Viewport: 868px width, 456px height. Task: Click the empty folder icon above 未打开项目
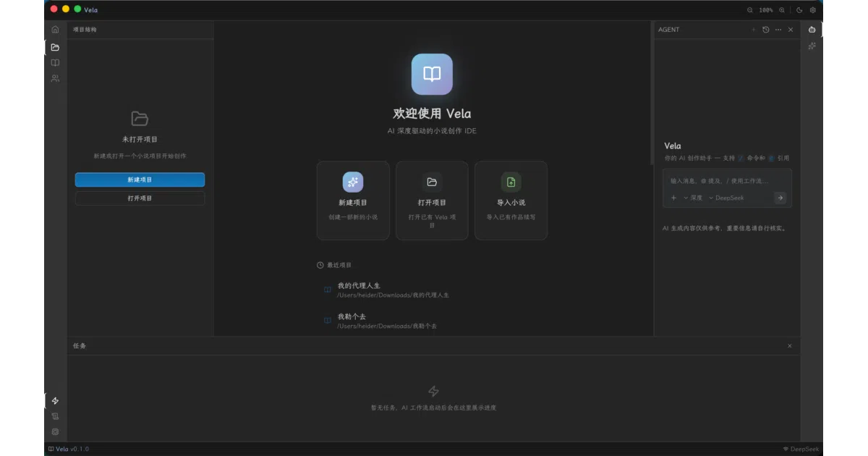tap(140, 118)
